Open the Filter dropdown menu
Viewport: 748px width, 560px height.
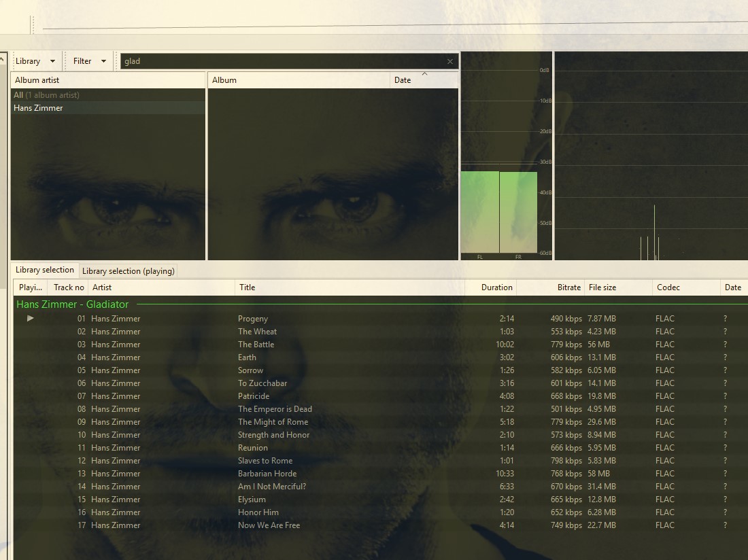point(90,61)
